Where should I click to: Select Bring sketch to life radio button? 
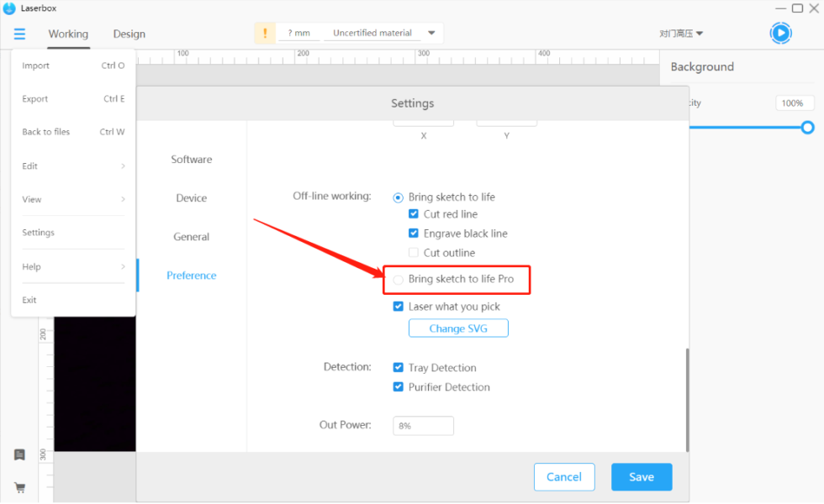point(398,197)
